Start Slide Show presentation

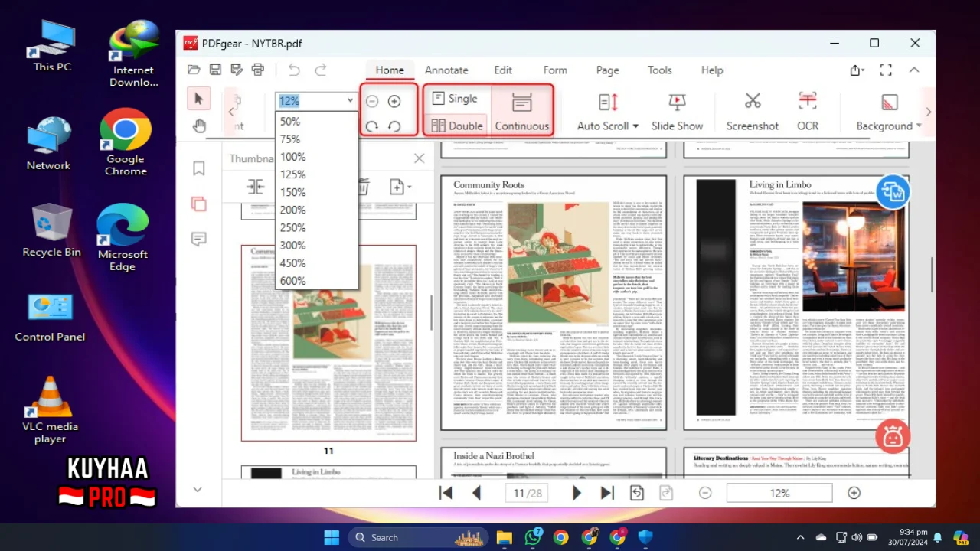[x=677, y=111]
